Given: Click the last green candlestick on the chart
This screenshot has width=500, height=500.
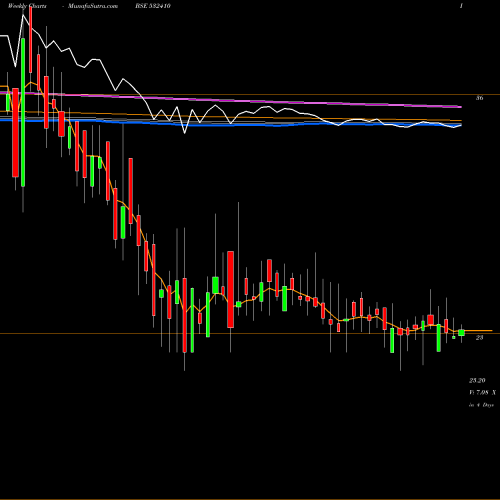Looking at the screenshot, I should [x=461, y=333].
